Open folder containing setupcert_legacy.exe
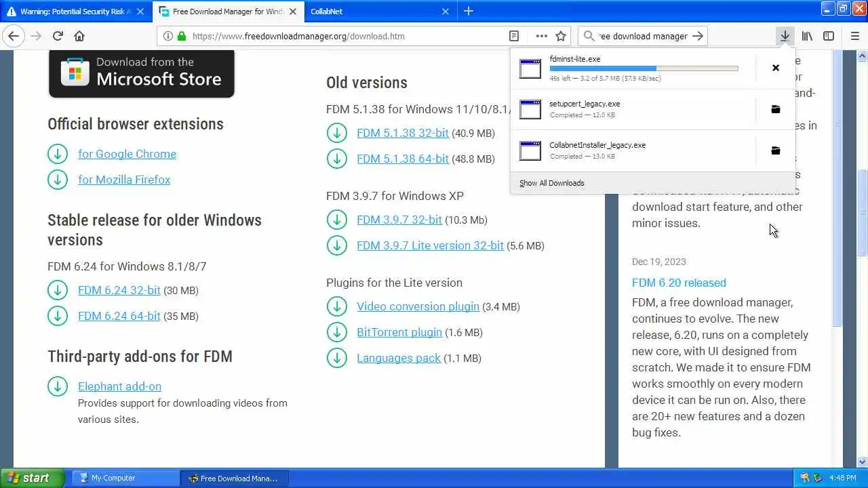This screenshot has height=488, width=868. (x=776, y=109)
